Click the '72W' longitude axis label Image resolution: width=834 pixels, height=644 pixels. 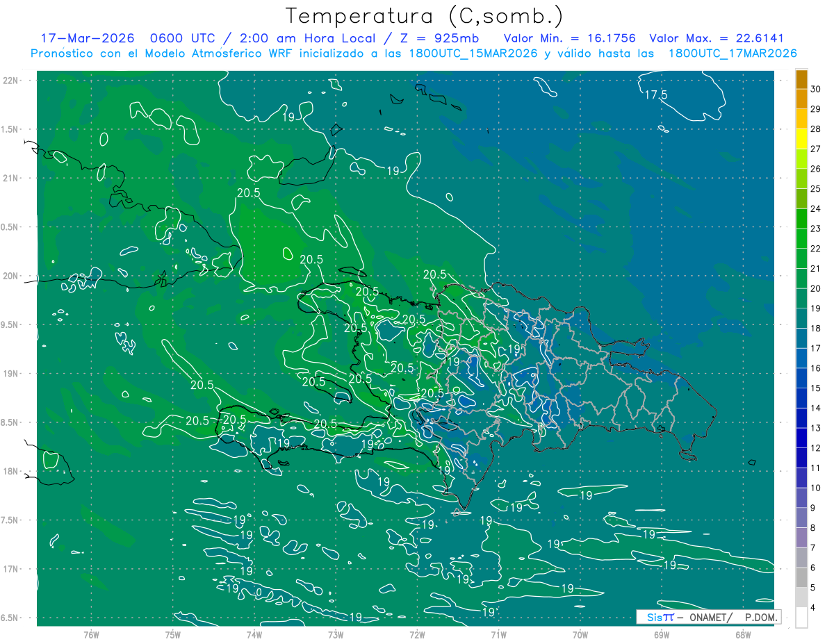(x=417, y=634)
